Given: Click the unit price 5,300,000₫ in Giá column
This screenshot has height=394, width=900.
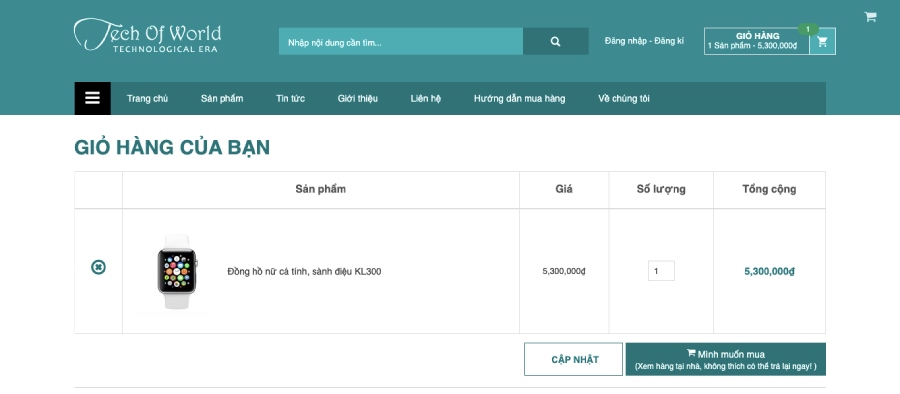Looking at the screenshot, I should pos(564,271).
